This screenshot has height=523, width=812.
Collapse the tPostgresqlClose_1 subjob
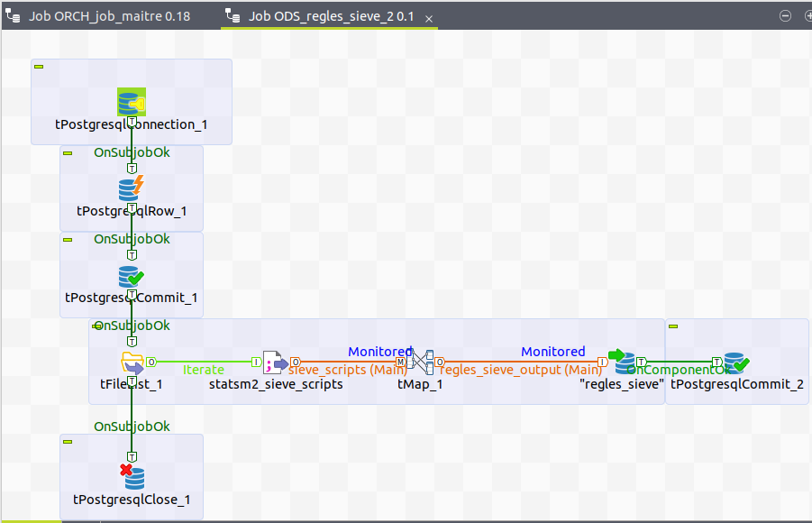point(68,442)
